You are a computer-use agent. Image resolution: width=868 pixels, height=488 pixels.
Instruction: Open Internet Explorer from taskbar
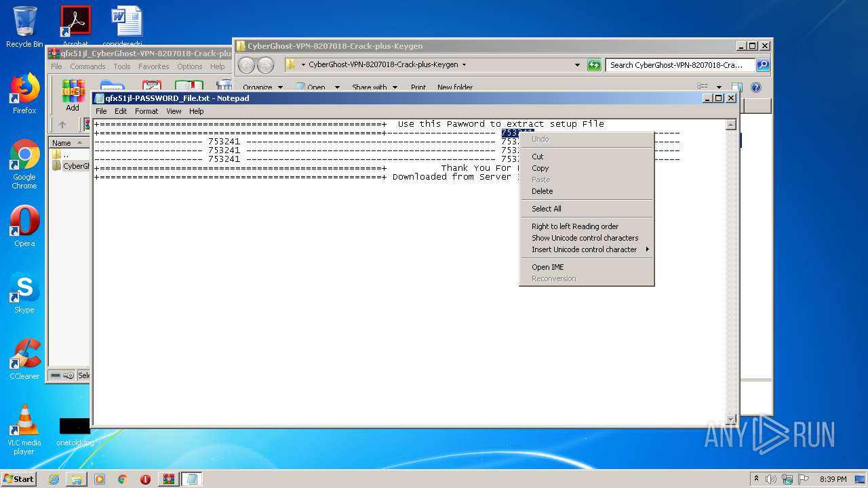click(54, 479)
